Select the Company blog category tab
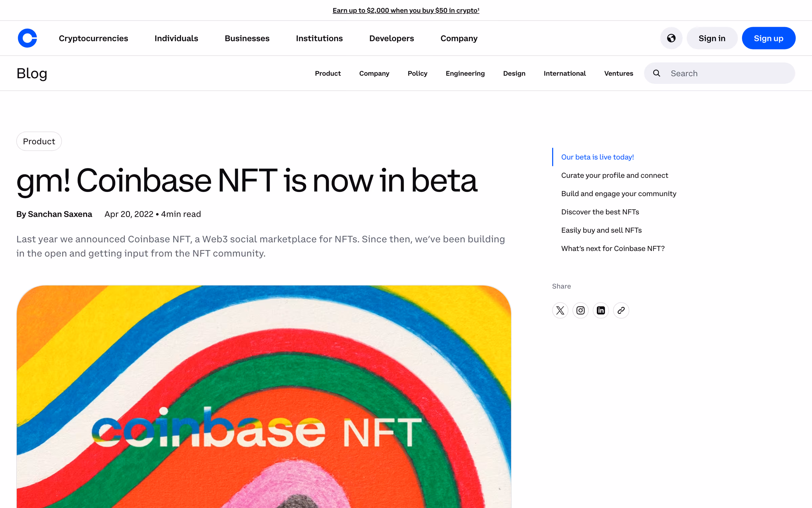Viewport: 812px width, 508px height. coord(374,73)
